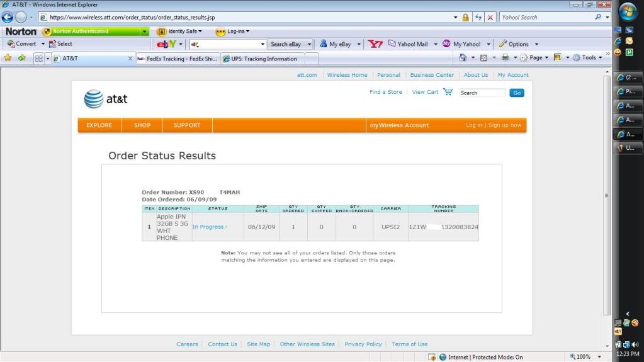The height and width of the screenshot is (362, 644).
Task: Click the Yahoo! Search box
Action: pyautogui.click(x=546, y=17)
